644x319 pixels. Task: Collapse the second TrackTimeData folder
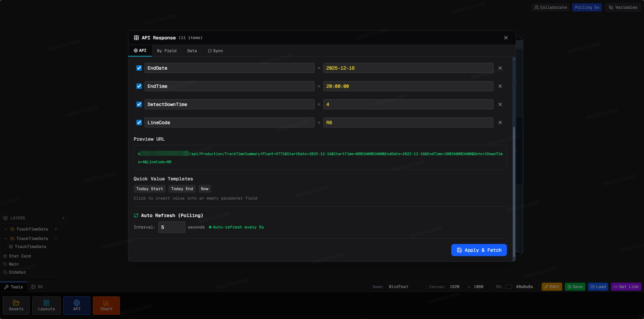pos(6,239)
